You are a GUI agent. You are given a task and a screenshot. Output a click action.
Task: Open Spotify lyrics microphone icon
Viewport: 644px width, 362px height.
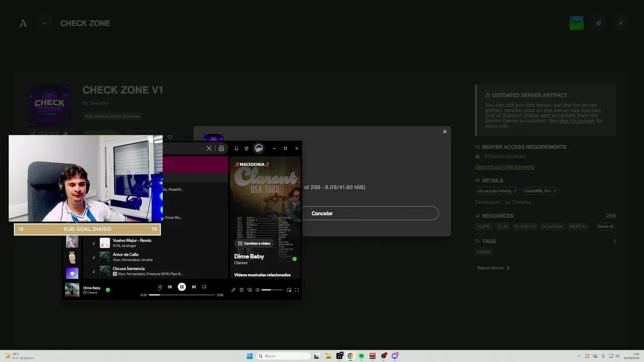click(x=233, y=290)
